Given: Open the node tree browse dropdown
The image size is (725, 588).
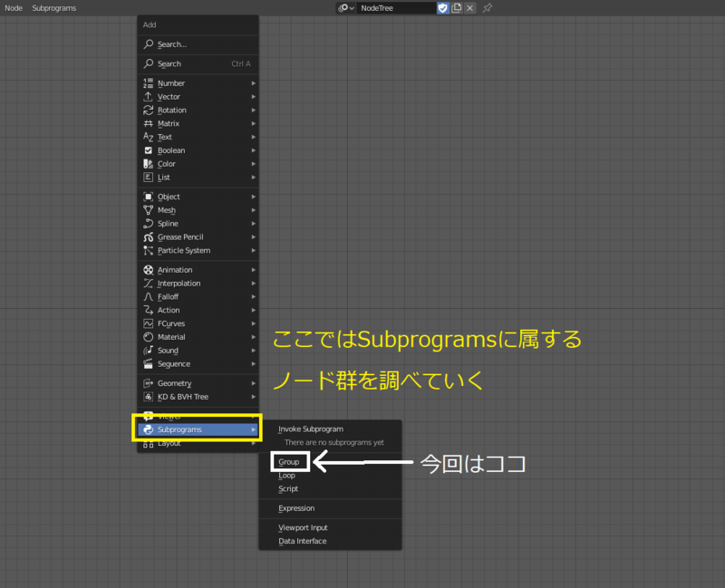Looking at the screenshot, I should click(x=345, y=7).
